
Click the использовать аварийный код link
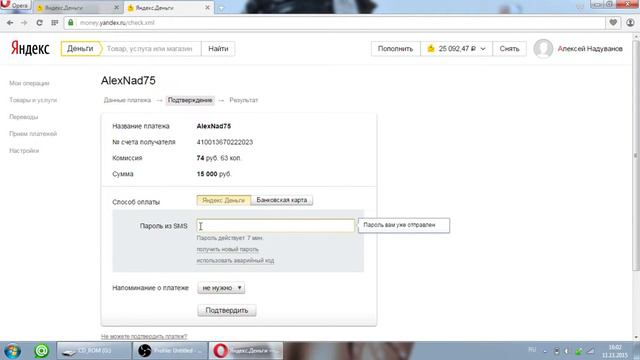[235, 260]
